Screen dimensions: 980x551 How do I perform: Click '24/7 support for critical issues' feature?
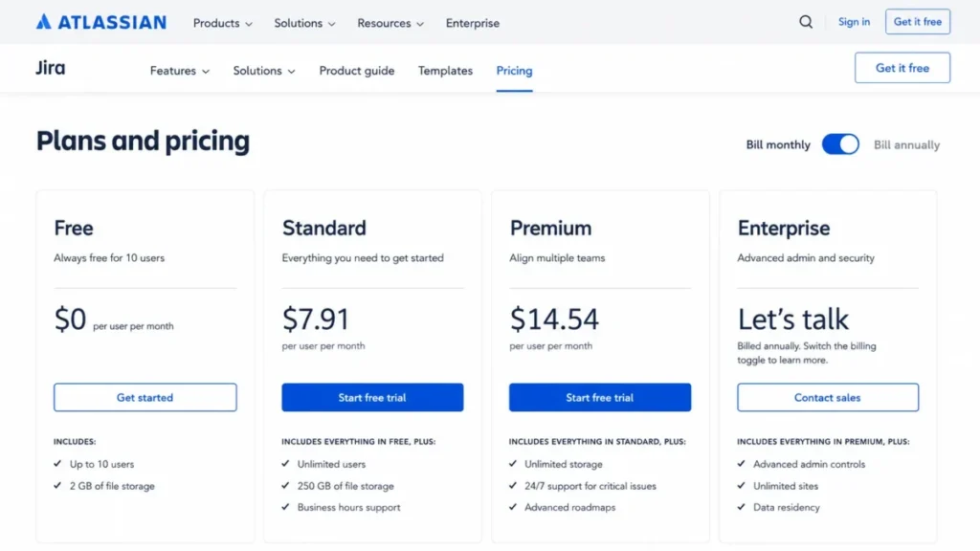pyautogui.click(x=590, y=486)
